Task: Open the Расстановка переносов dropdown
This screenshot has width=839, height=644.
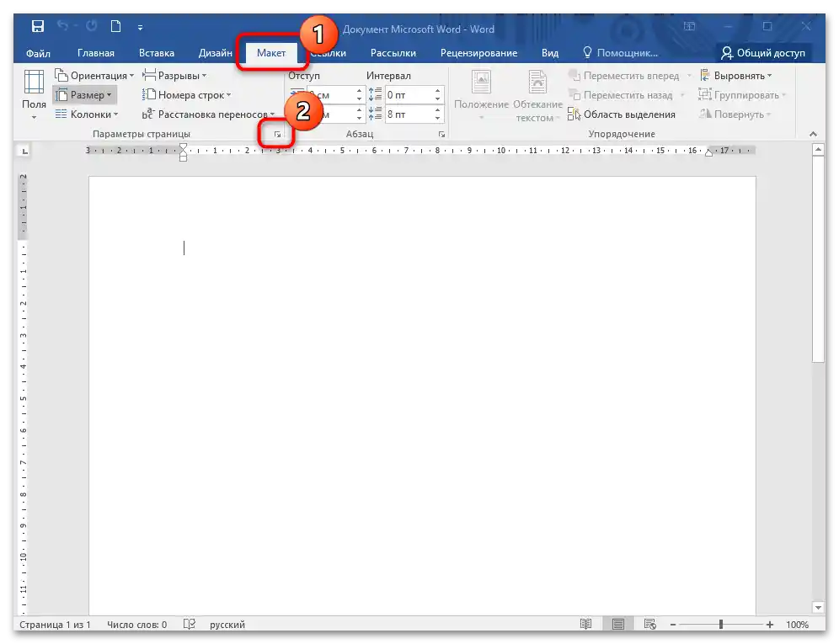Action: coord(209,114)
